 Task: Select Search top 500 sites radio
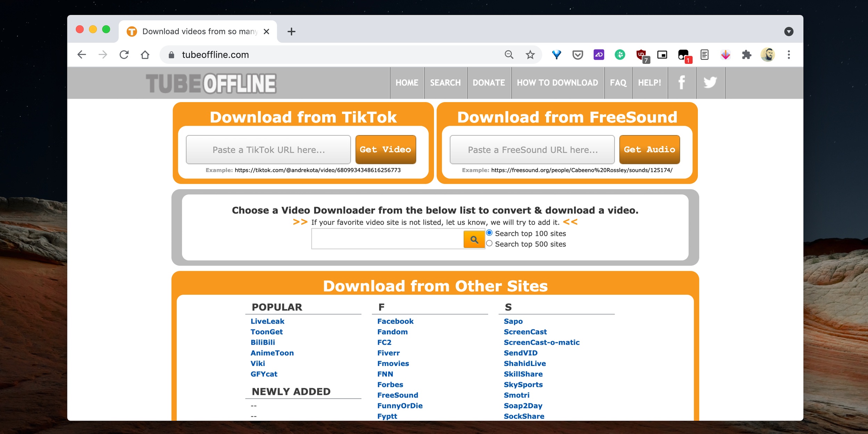pyautogui.click(x=489, y=243)
